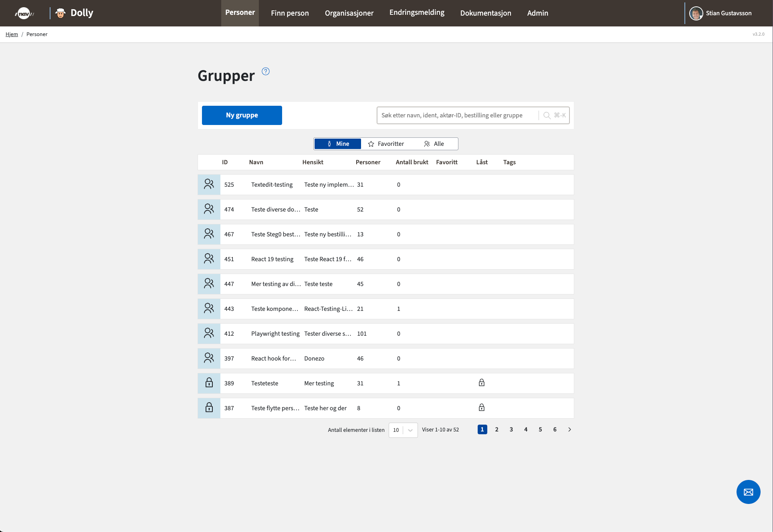Click the Dolly sheep logo icon

(x=61, y=13)
